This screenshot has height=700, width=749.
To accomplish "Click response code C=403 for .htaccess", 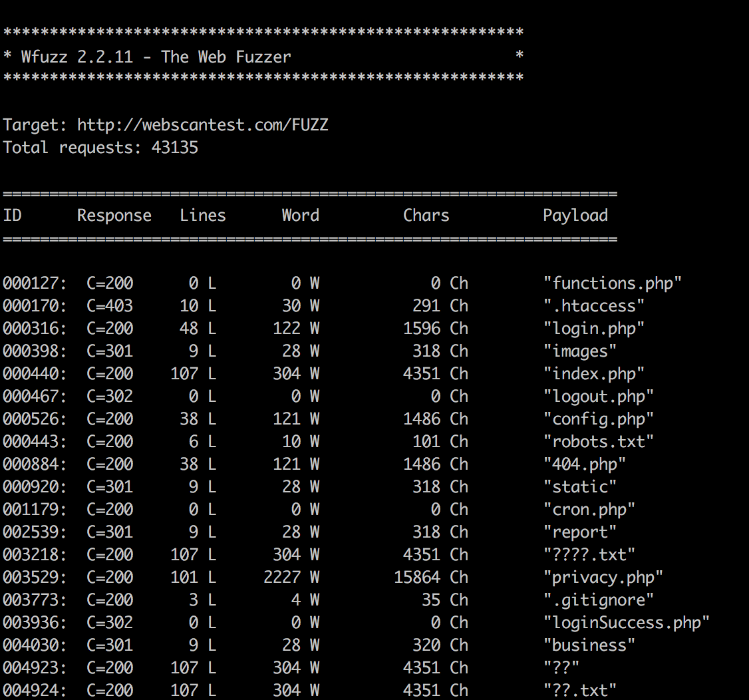I will 110,306.
